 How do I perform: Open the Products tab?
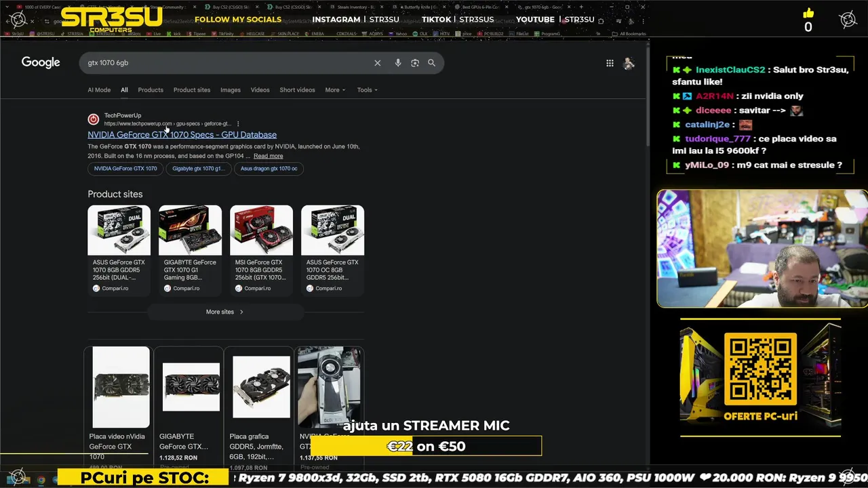coord(151,90)
